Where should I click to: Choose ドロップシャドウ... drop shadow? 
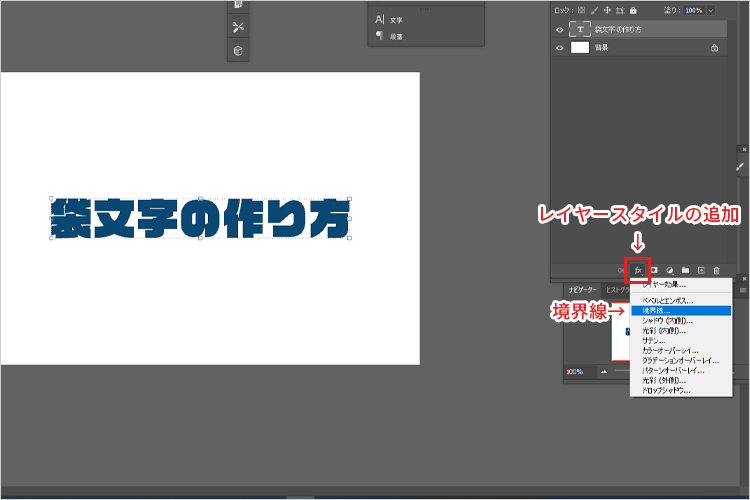point(681,390)
